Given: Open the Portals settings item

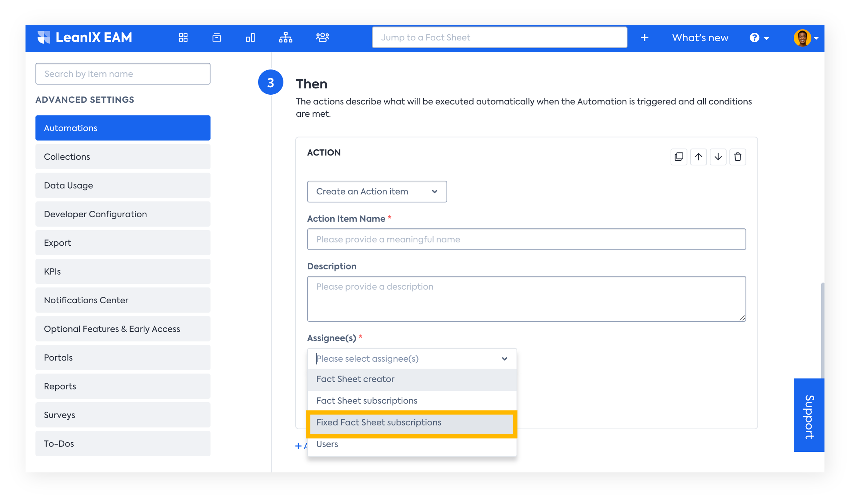Looking at the screenshot, I should pyautogui.click(x=123, y=357).
